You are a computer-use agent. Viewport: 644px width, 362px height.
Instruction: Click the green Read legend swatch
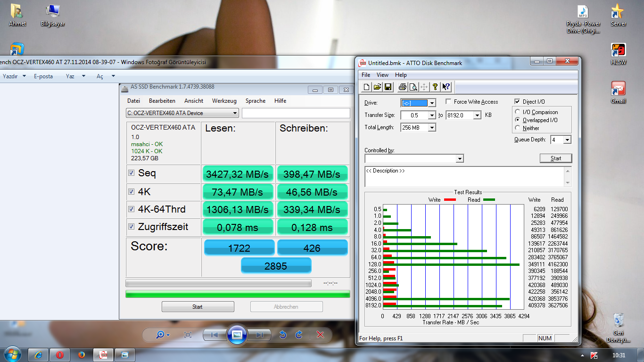point(489,200)
